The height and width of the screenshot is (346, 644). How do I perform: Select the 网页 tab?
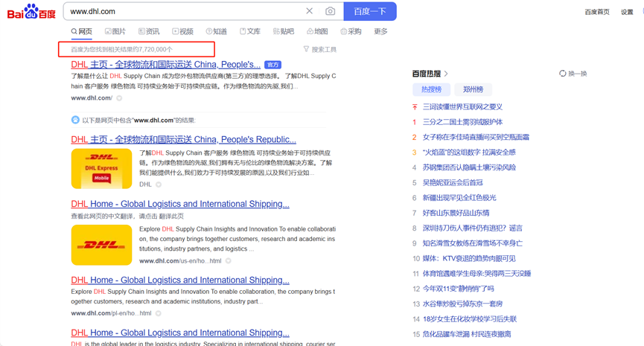[x=82, y=31]
